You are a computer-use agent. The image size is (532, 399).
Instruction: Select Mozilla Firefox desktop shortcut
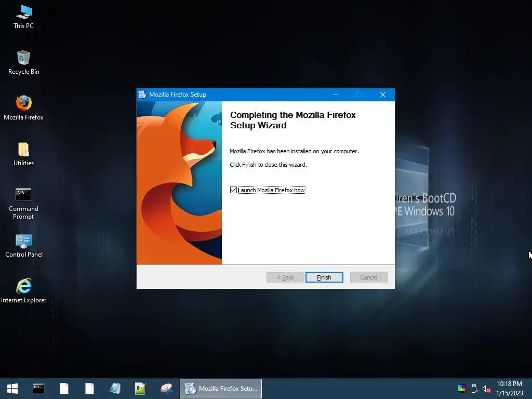click(x=24, y=108)
